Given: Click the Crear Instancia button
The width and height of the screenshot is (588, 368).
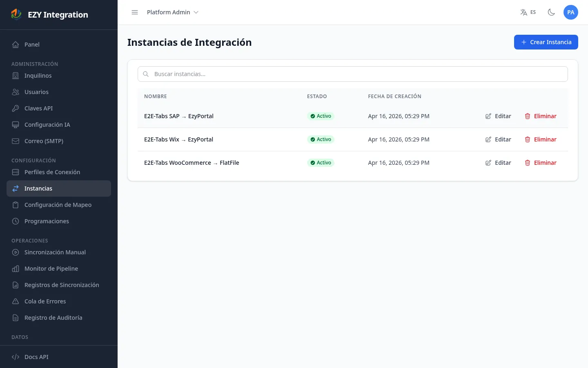Looking at the screenshot, I should 546,42.
